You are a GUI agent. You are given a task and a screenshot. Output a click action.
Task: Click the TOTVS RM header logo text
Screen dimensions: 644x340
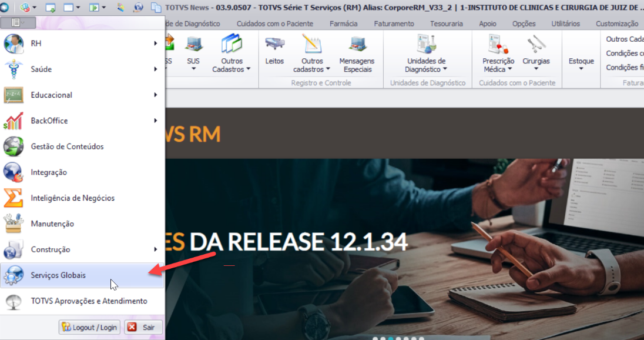[x=193, y=134]
